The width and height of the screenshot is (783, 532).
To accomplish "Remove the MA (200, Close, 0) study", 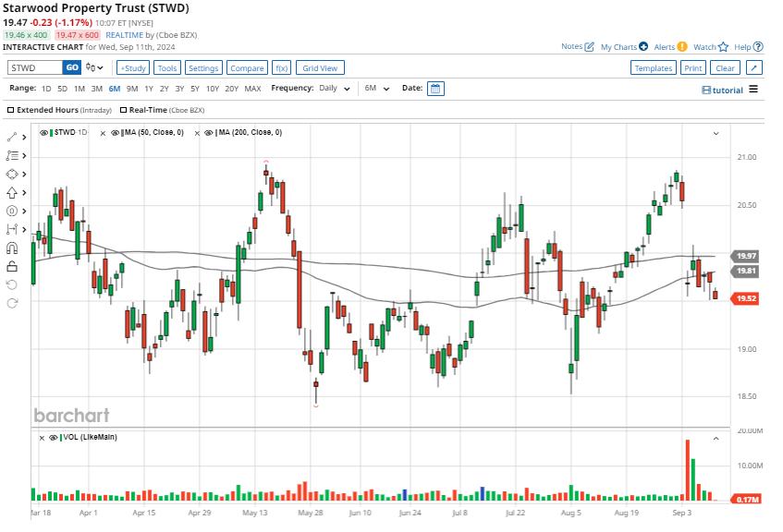I will tap(197, 133).
